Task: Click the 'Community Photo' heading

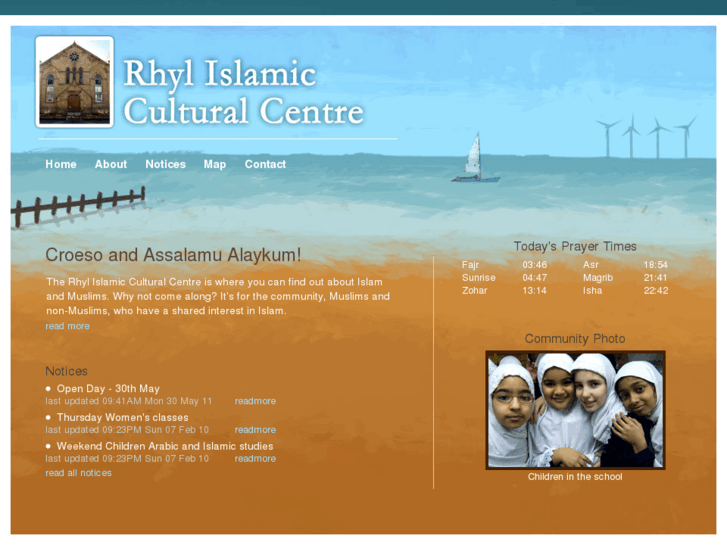Action: 575,339
